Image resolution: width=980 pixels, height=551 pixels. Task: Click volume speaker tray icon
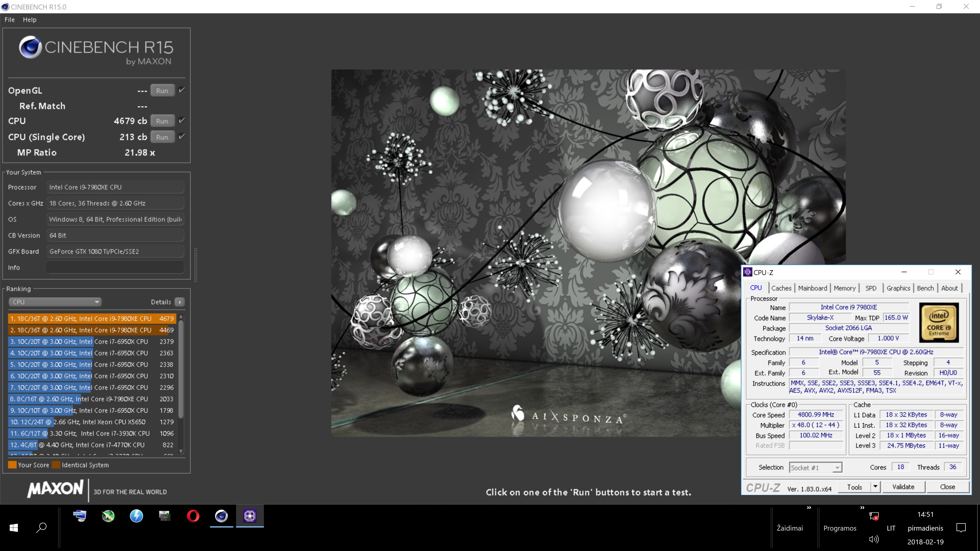(x=874, y=539)
